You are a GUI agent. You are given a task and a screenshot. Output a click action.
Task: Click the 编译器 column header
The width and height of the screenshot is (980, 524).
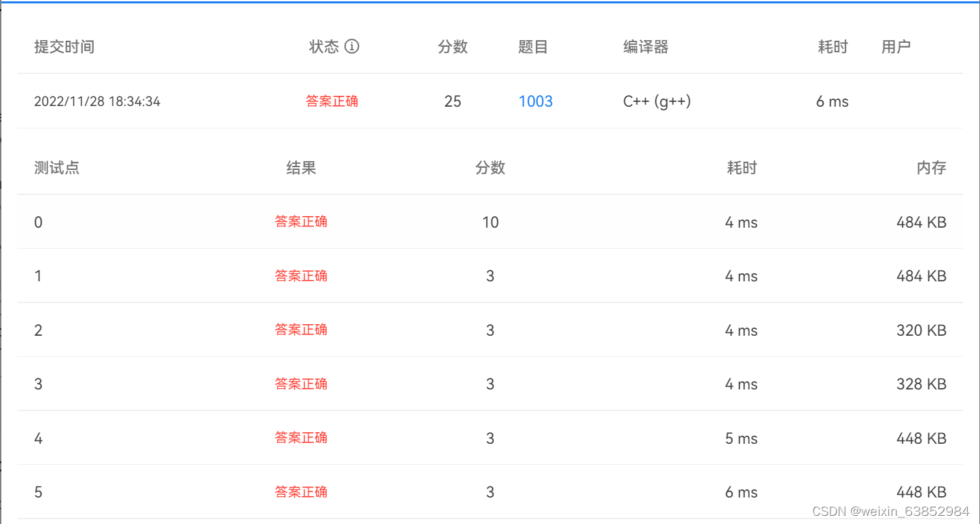pos(645,46)
